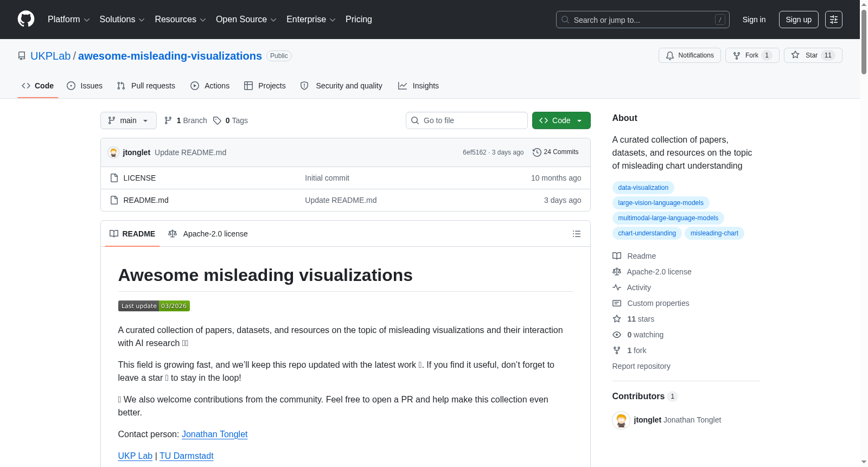Open the UKPLab organization link
Viewport: 868px width, 467px height.
pyautogui.click(x=50, y=56)
